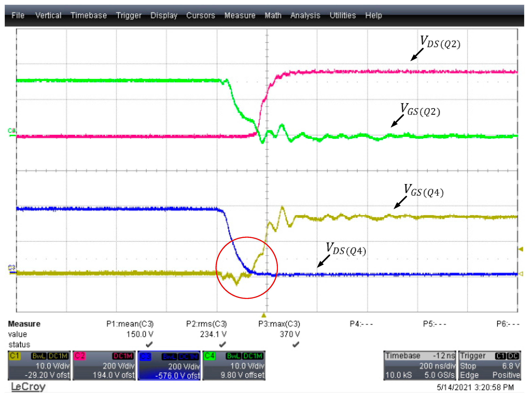532x396 pixels.
Task: Open the Vertical menu
Action: 48,16
